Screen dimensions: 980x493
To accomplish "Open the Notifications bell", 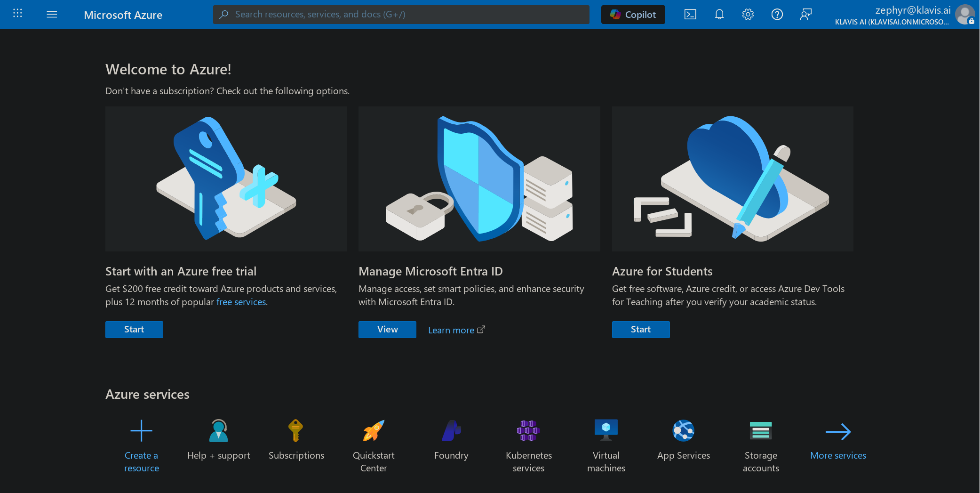I will coord(719,14).
